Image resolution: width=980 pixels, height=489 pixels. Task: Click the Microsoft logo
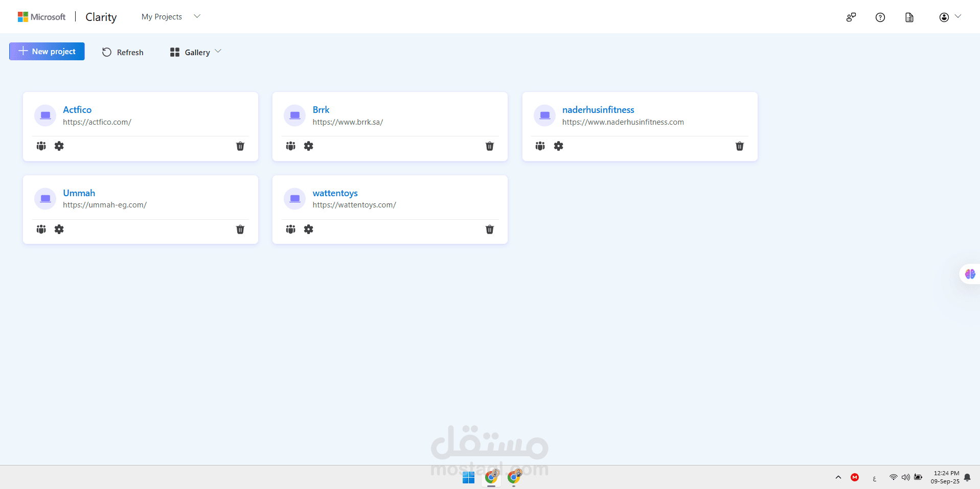(x=42, y=17)
